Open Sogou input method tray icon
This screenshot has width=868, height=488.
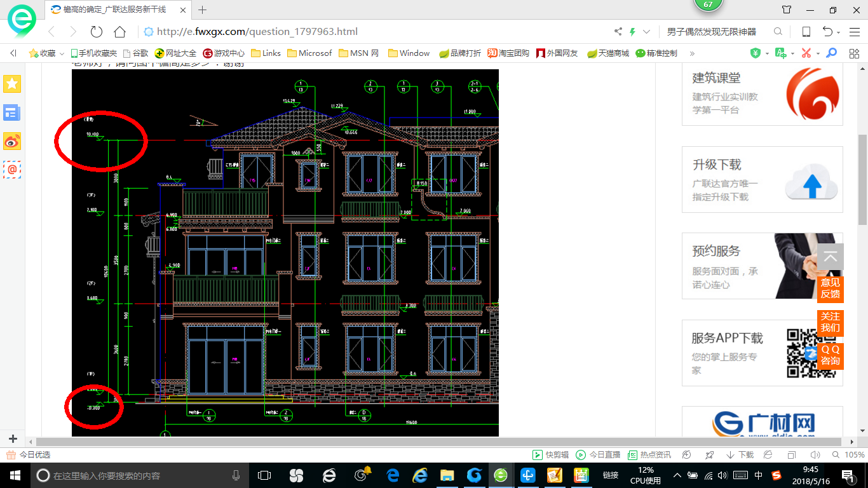click(x=776, y=475)
